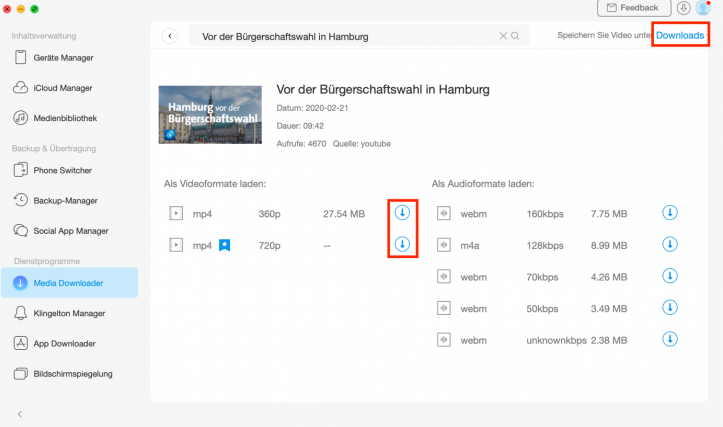Screen dimensions: 723x427
Task: Collapse the sidebar with the bottom arrow
Action: pyautogui.click(x=20, y=414)
